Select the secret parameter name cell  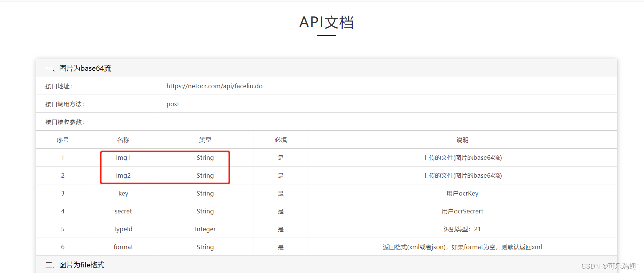(x=123, y=211)
